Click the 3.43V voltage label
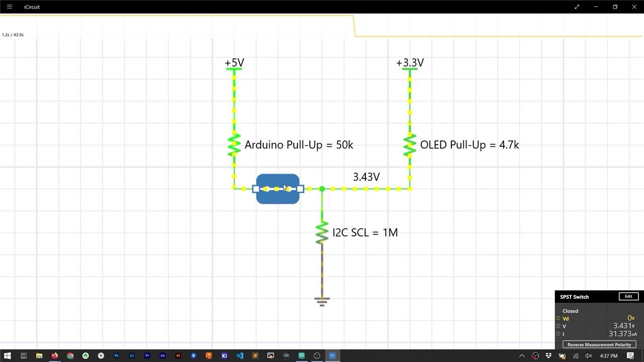The width and height of the screenshot is (644, 362). tap(366, 177)
